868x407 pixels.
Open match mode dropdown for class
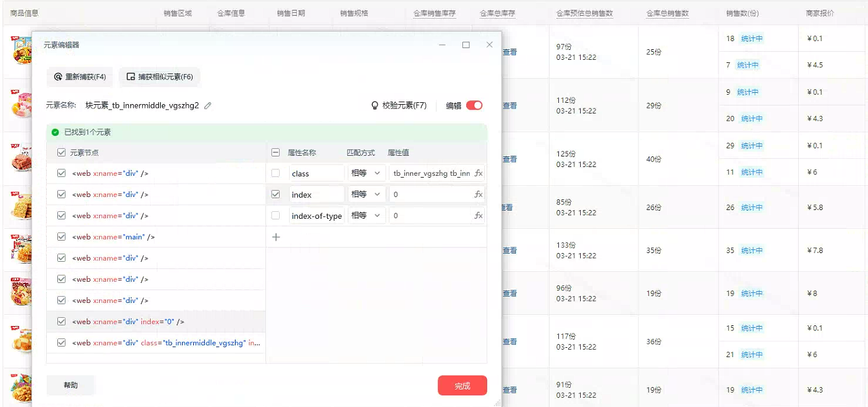coord(366,173)
